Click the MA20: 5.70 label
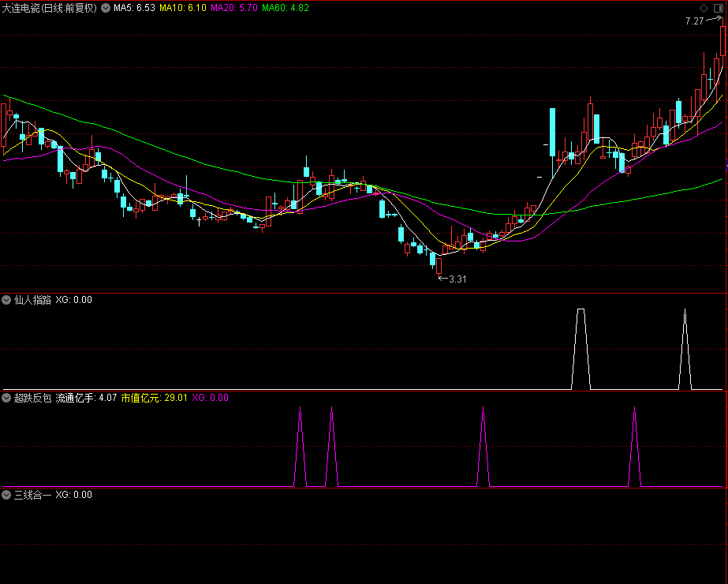Viewport: 728px width, 584px height. point(234,8)
